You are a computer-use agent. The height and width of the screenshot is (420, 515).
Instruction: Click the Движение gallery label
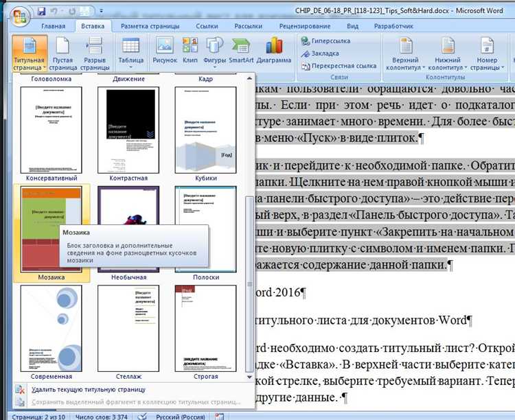pyautogui.click(x=128, y=79)
